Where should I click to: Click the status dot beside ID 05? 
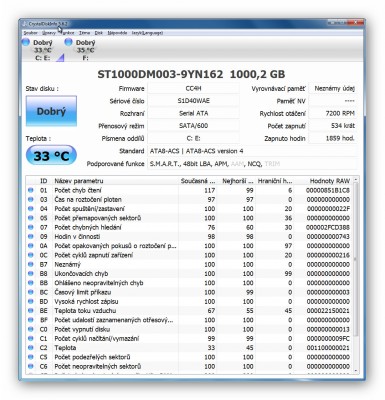pos(31,218)
